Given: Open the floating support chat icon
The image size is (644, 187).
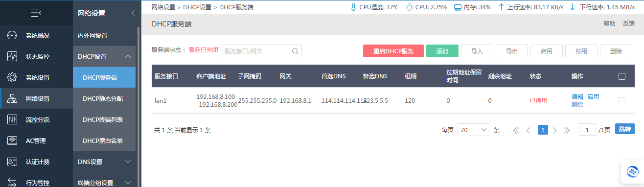Looking at the screenshot, I should (x=632, y=172).
